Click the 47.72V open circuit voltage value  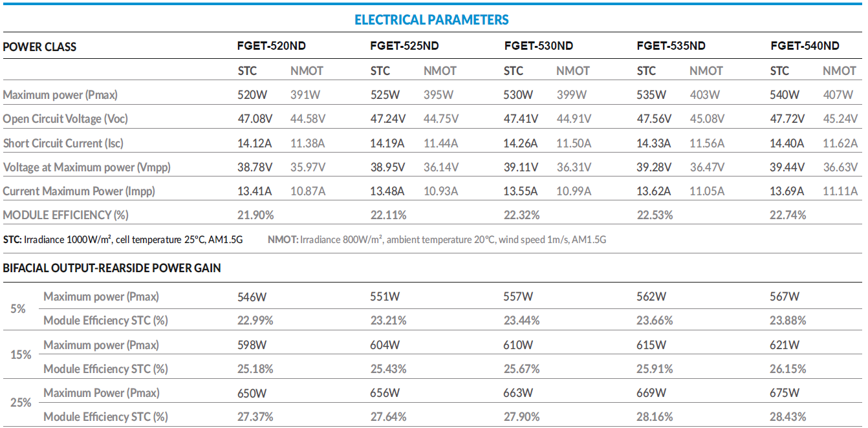coord(787,119)
